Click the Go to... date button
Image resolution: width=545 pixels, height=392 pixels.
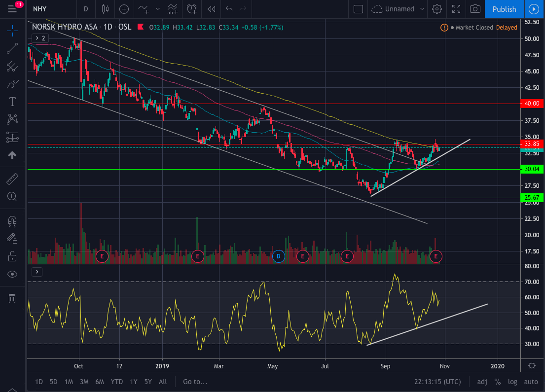(195, 382)
